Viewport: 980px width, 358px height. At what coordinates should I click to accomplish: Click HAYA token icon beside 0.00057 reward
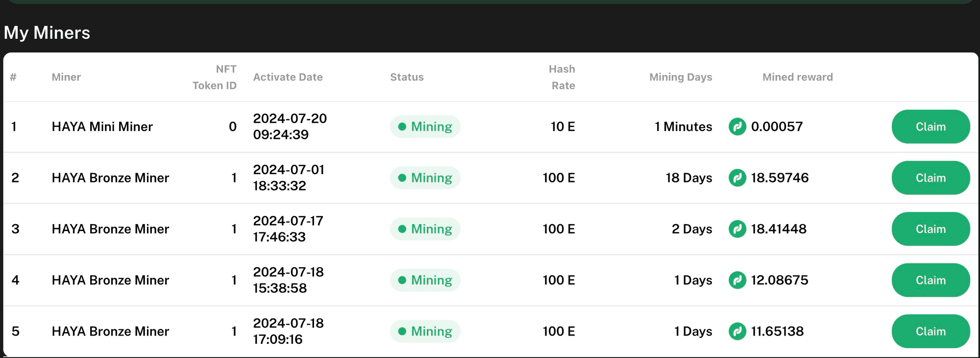click(737, 127)
